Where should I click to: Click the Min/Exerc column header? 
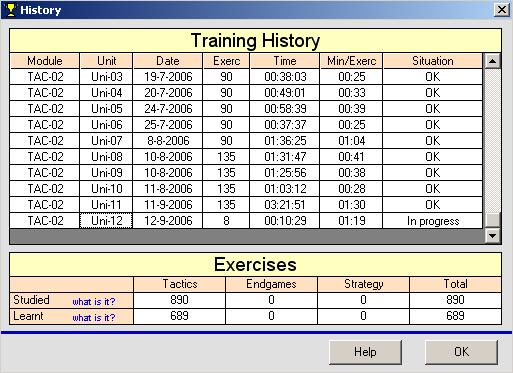pos(351,61)
